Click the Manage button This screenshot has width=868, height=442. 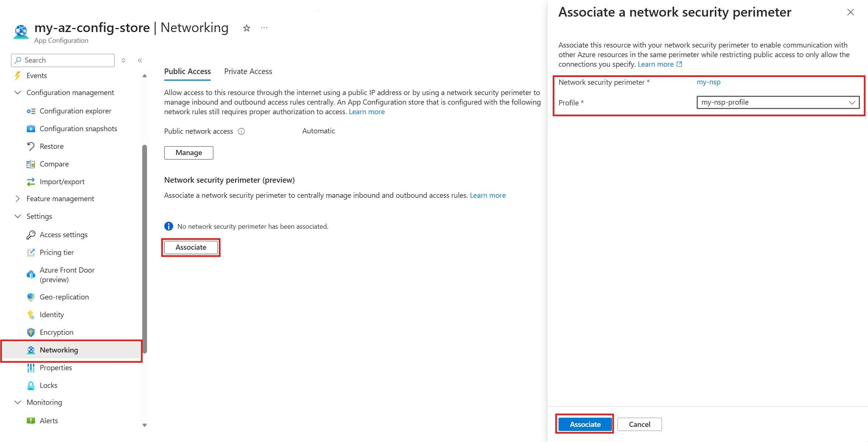coord(189,153)
